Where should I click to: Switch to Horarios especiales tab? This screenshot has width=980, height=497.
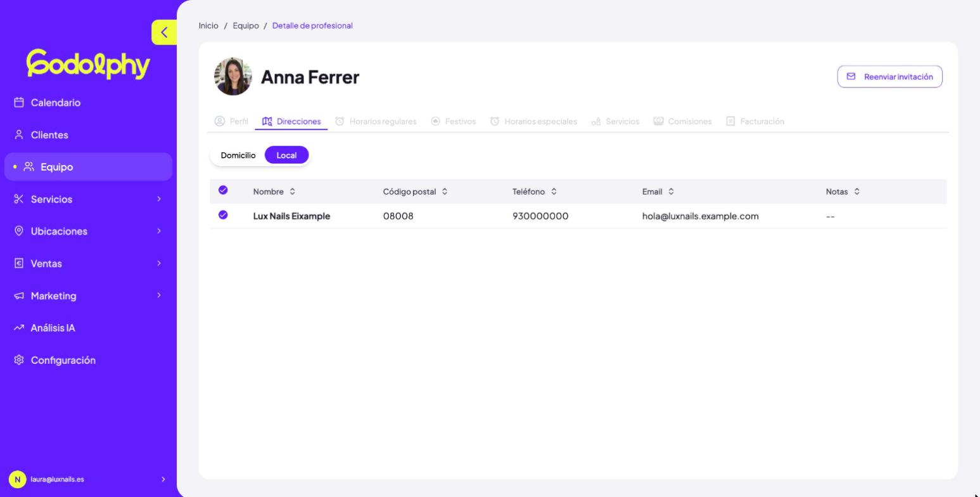pyautogui.click(x=533, y=121)
